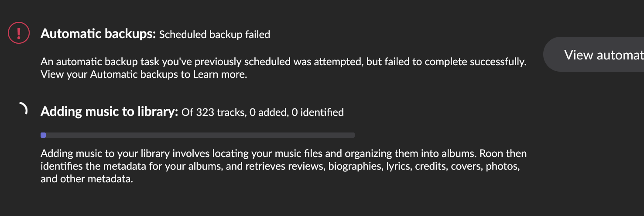Open the View automatic backups button
Screen dimensions: 644x216
click(x=593, y=54)
